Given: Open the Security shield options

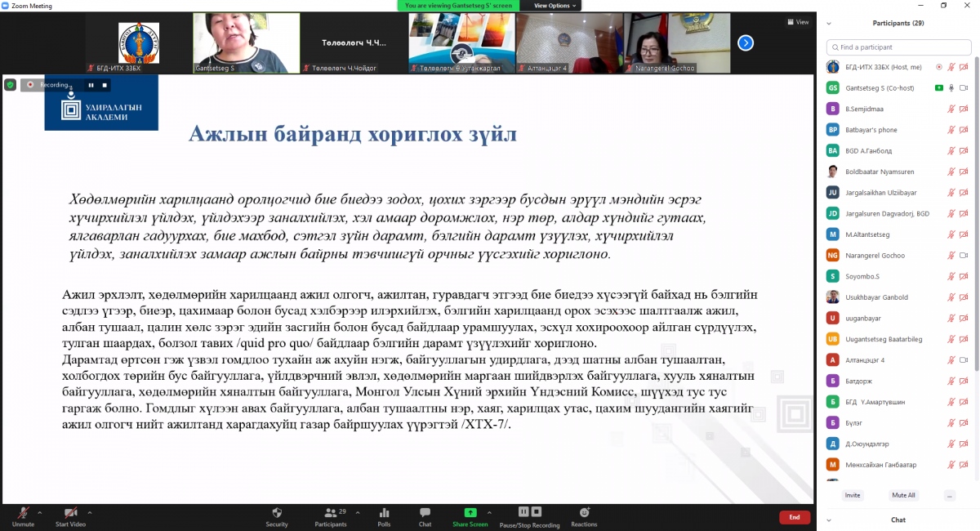Looking at the screenshot, I should coord(277,512).
